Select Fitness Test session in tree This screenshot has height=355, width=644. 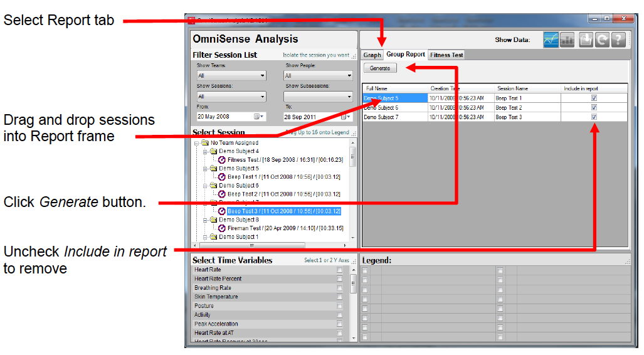pos(285,160)
